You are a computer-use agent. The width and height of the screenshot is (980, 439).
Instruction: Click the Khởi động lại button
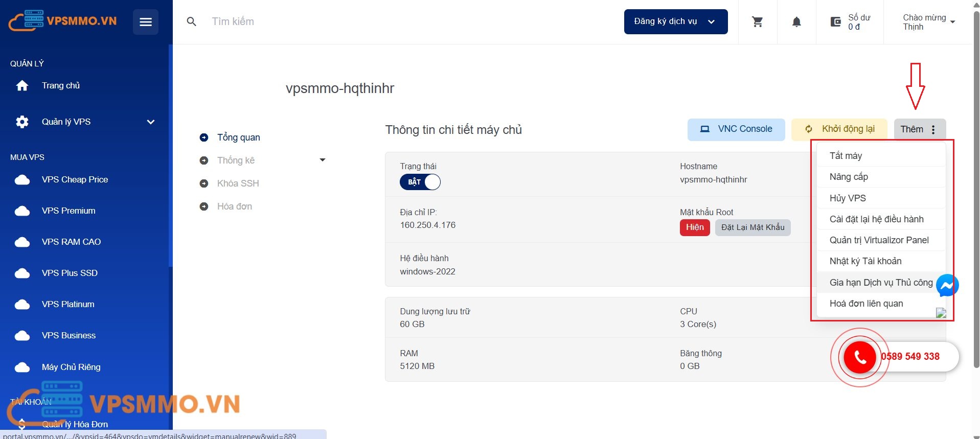click(839, 129)
